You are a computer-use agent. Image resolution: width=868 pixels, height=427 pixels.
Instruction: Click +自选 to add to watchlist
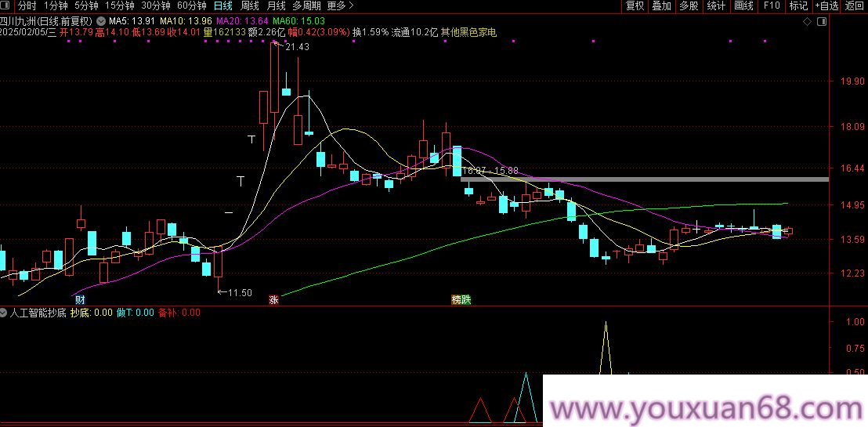point(826,6)
